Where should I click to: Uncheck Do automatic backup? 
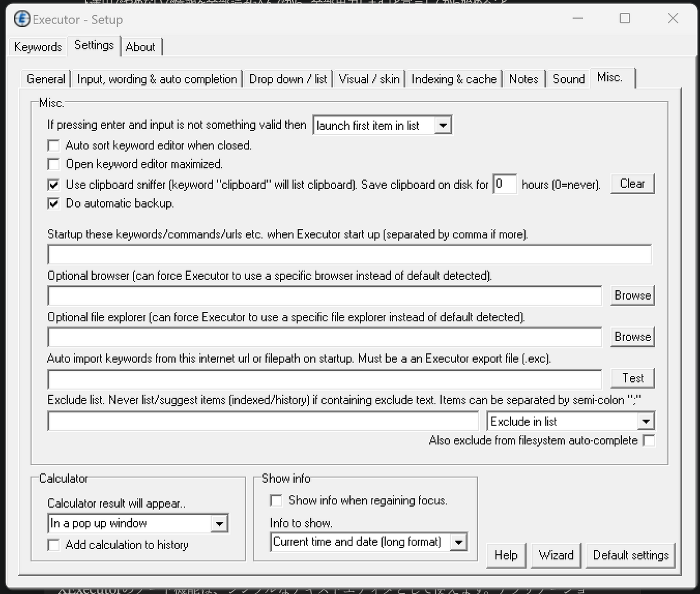54,203
